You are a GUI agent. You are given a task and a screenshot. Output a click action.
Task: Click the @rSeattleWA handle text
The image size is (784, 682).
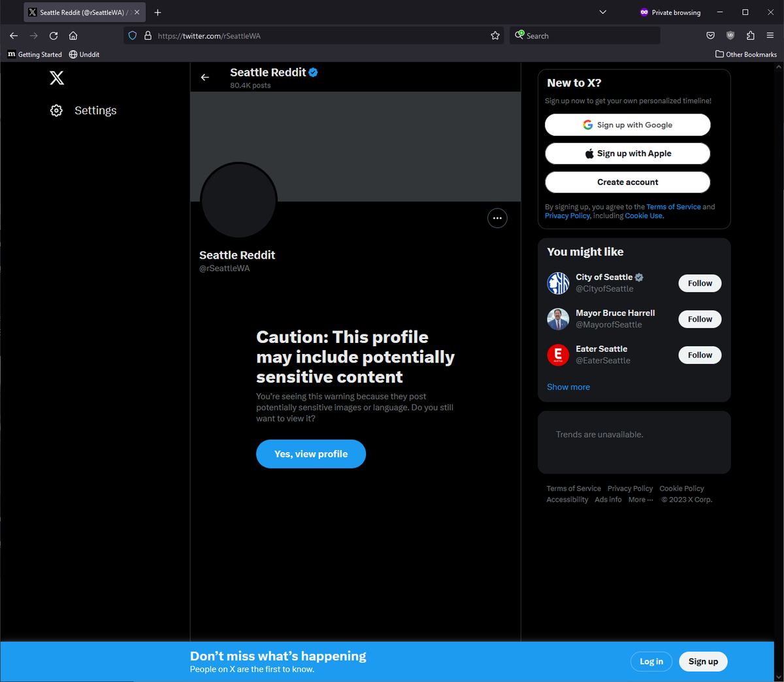[225, 268]
